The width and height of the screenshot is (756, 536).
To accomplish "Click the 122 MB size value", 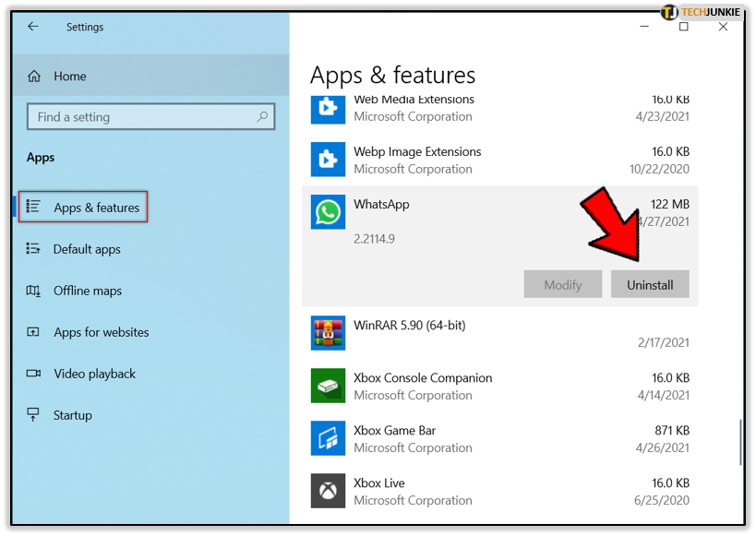I will [670, 205].
